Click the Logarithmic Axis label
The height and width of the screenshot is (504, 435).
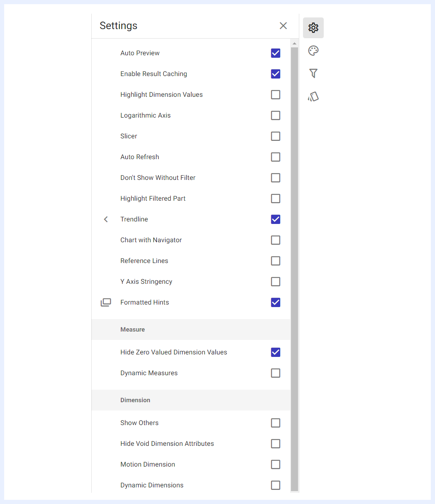point(146,116)
